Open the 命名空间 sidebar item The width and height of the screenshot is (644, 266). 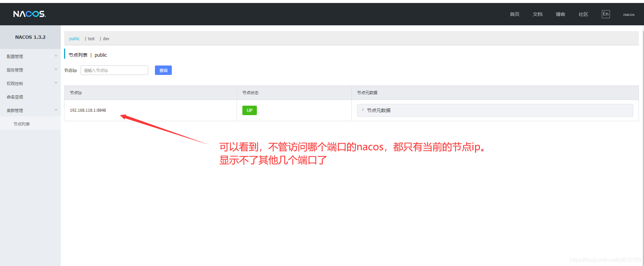coord(30,97)
